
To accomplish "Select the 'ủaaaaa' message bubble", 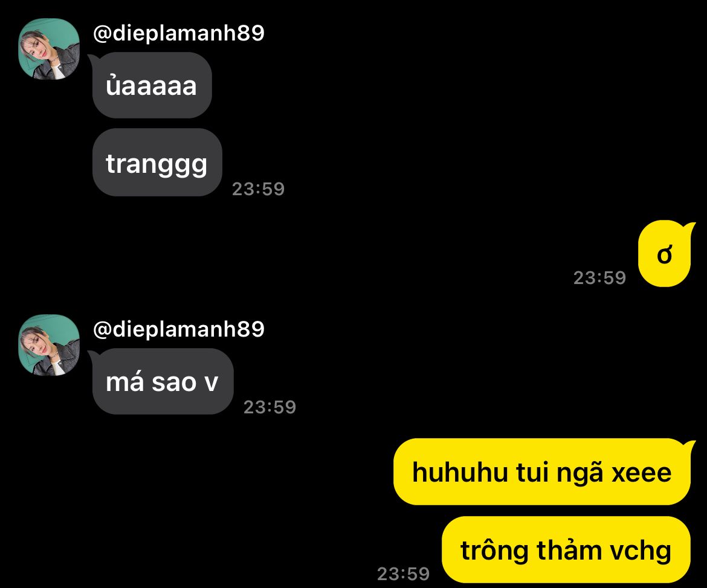I will point(152,85).
